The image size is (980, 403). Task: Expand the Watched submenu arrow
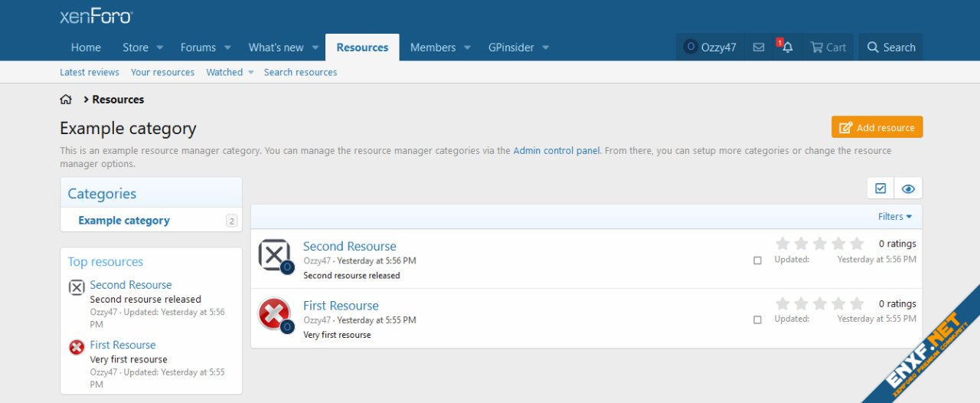click(x=250, y=73)
